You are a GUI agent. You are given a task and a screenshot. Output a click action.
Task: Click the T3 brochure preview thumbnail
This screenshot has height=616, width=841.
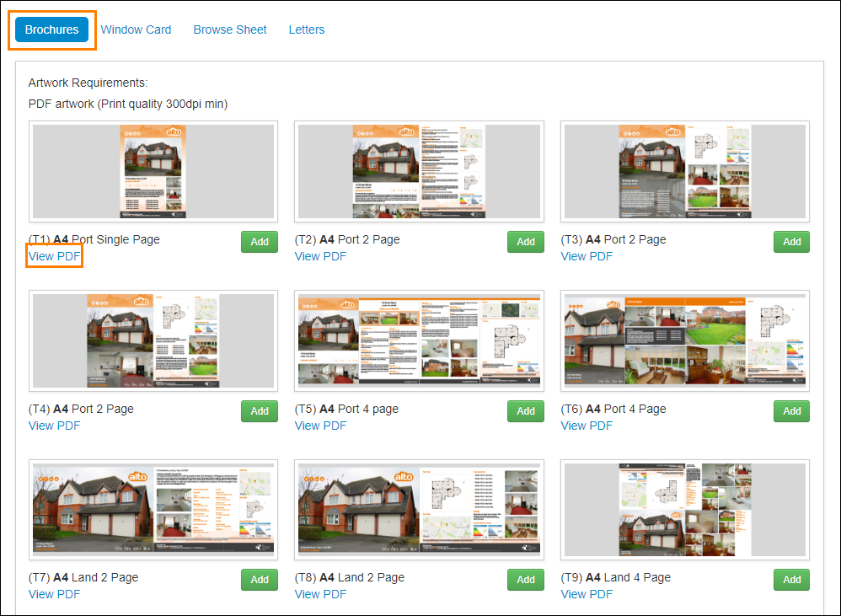coord(685,172)
